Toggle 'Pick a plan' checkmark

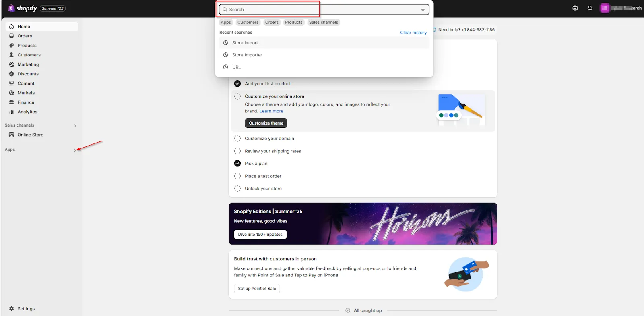[x=237, y=163]
